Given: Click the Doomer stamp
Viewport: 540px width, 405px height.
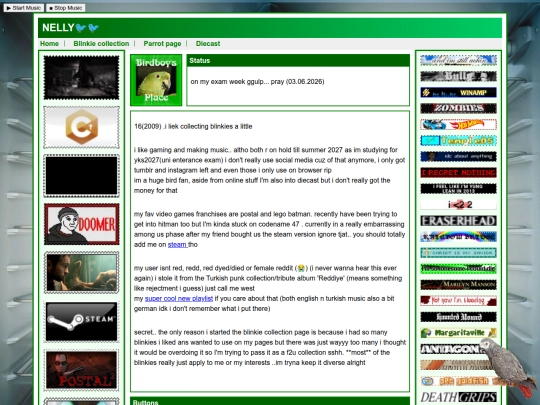Looking at the screenshot, I should tap(82, 224).
